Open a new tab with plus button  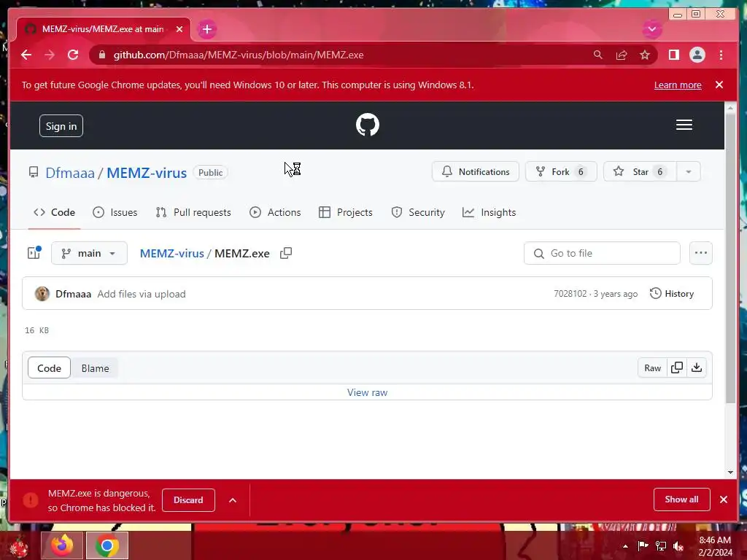pos(206,29)
